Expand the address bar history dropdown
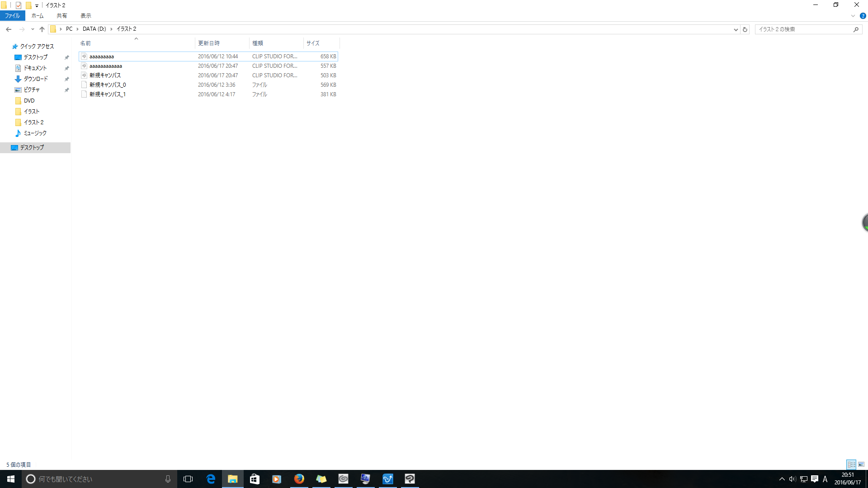The width and height of the screenshot is (868, 488). [736, 29]
